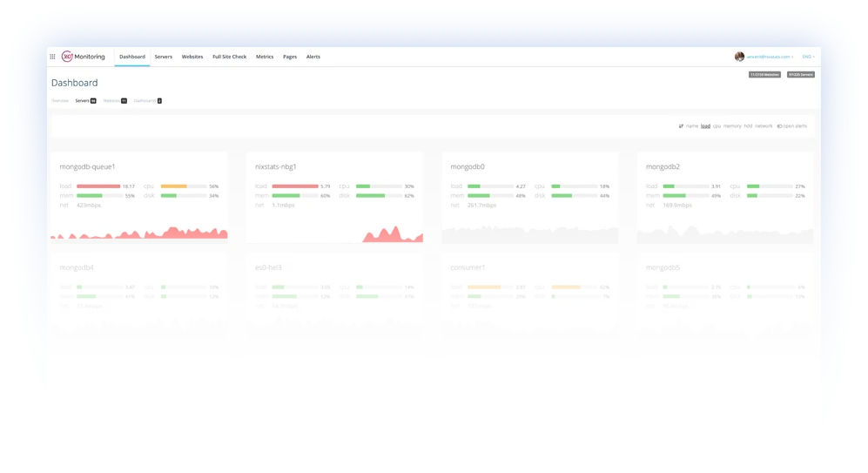The height and width of the screenshot is (473, 868).
Task: Click the 3.91 load value on mongodb2
Action: click(716, 186)
